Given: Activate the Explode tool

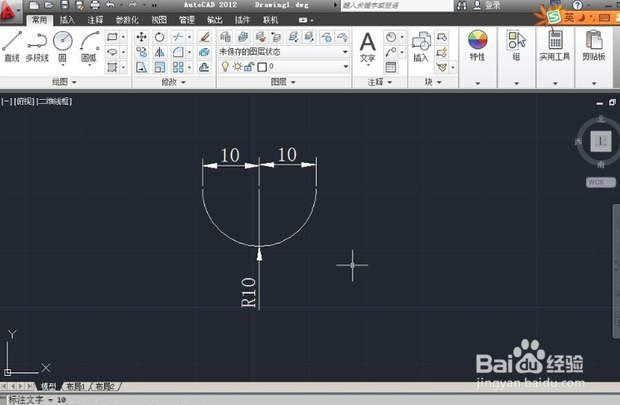Looking at the screenshot, I should pos(204,52).
